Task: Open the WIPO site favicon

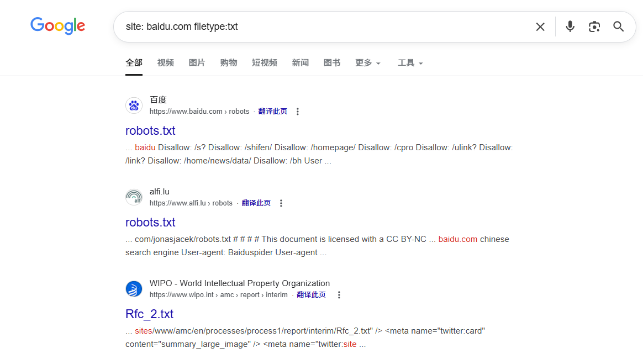Action: tap(134, 289)
